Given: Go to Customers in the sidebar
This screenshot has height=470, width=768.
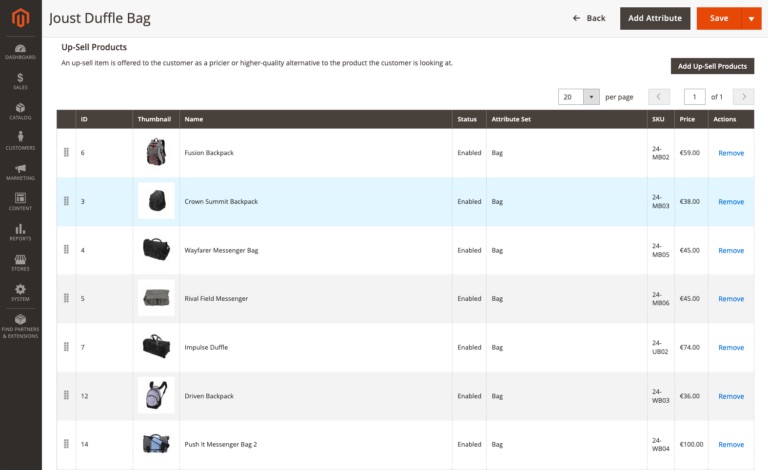Looking at the screenshot, I should [20, 141].
